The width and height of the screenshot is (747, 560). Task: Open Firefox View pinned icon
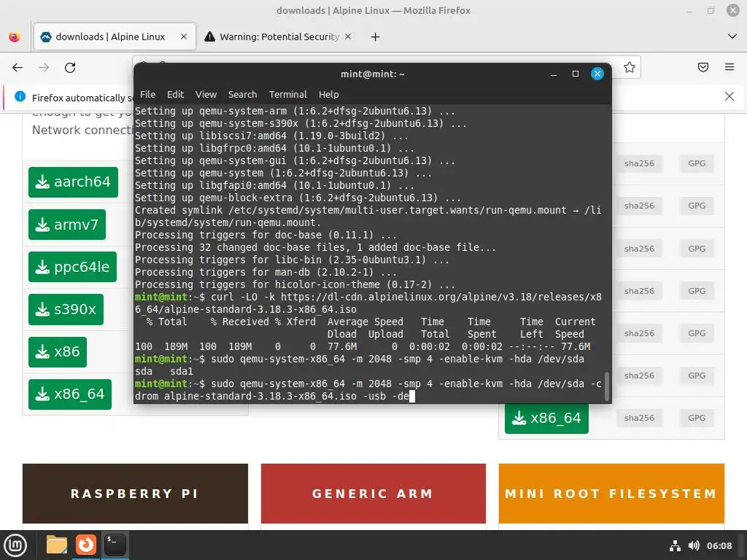[15, 36]
